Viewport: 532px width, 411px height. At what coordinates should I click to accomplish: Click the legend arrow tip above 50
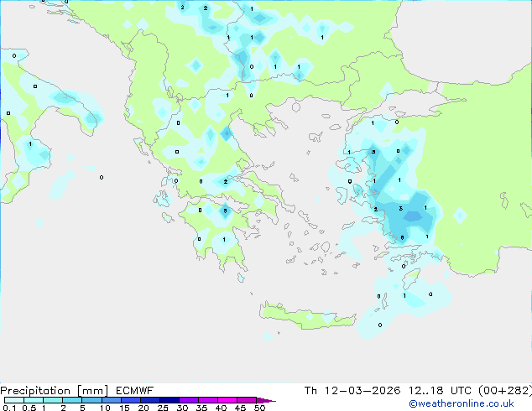click(266, 400)
